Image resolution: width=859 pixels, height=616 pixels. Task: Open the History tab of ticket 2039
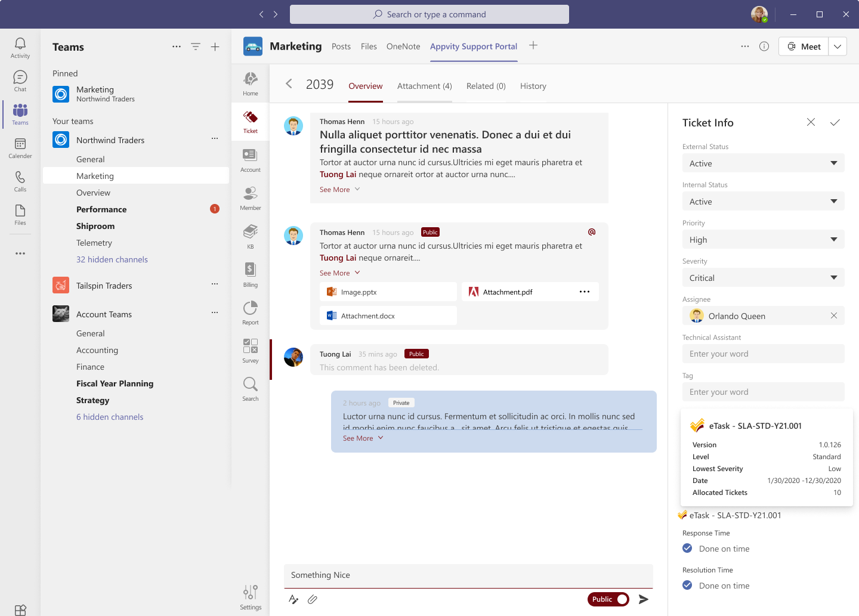point(533,86)
